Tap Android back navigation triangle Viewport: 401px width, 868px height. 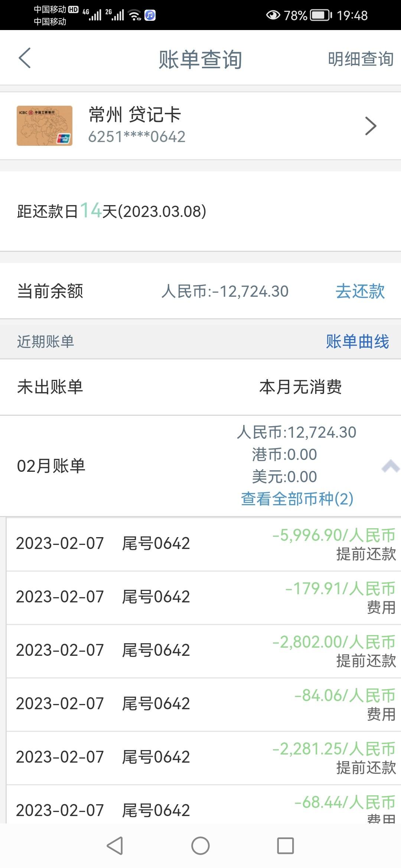[115, 846]
